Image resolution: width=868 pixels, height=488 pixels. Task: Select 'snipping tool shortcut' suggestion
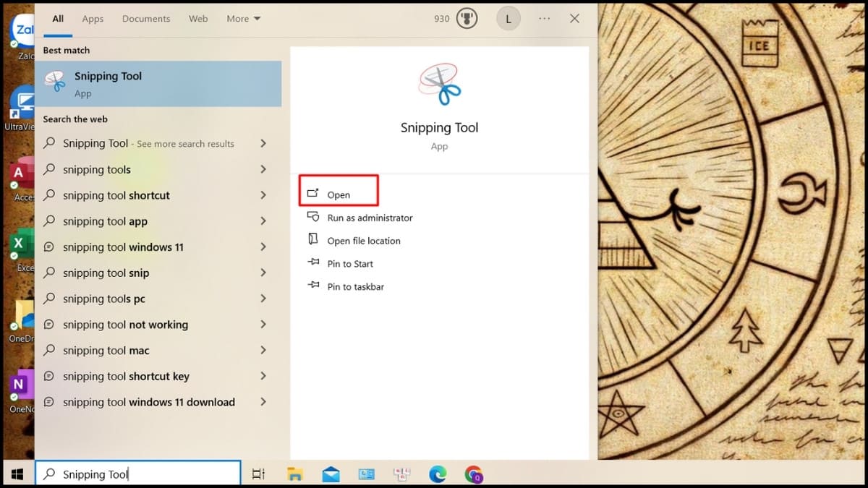[116, 195]
